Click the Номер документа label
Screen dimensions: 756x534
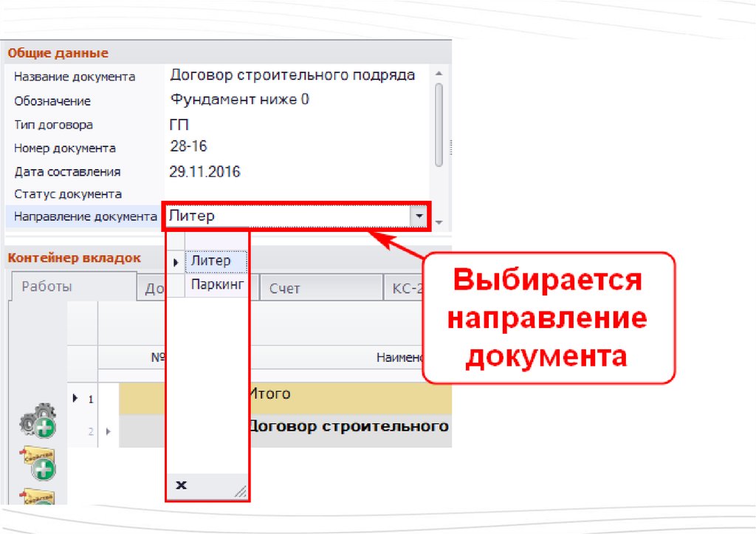pyautogui.click(x=65, y=148)
